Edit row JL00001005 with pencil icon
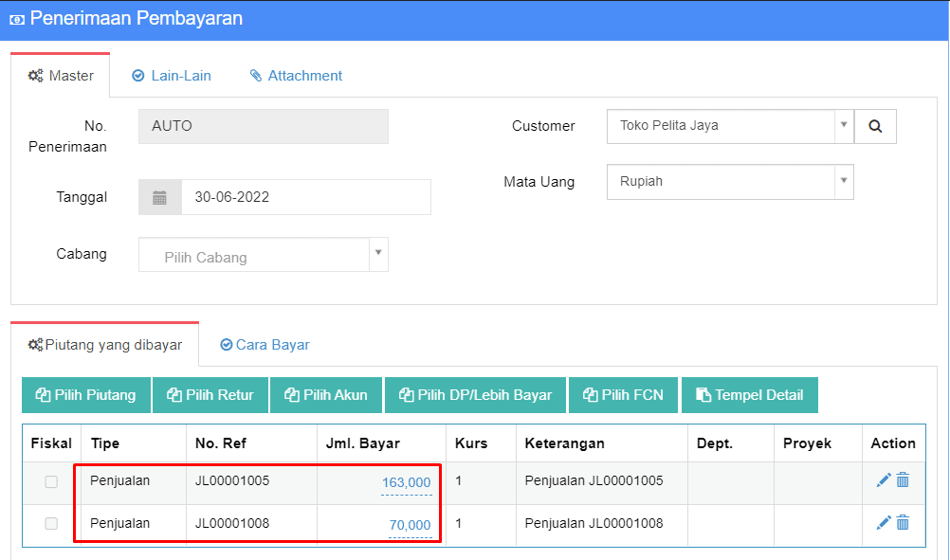Screen dimensions: 950x560 [x=884, y=480]
